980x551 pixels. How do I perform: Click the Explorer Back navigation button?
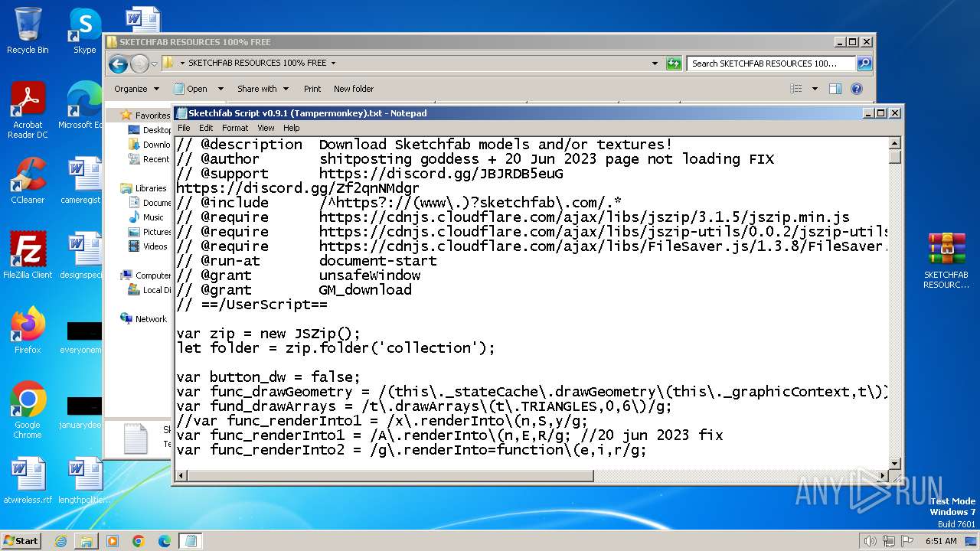point(118,64)
